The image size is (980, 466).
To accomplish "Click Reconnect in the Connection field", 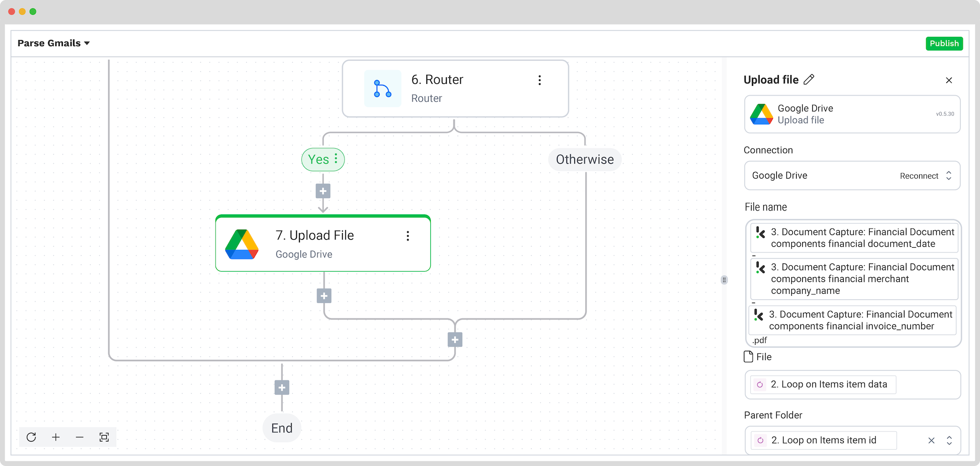I will 919,176.
